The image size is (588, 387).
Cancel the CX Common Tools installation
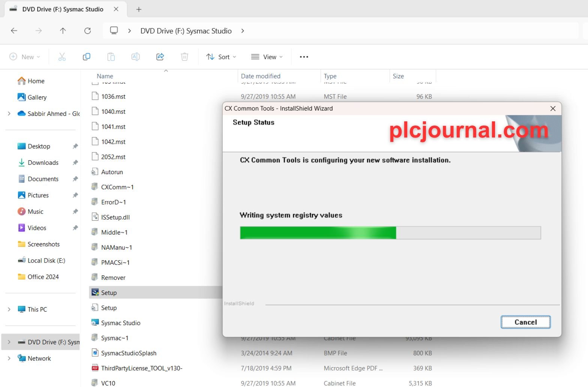point(525,322)
